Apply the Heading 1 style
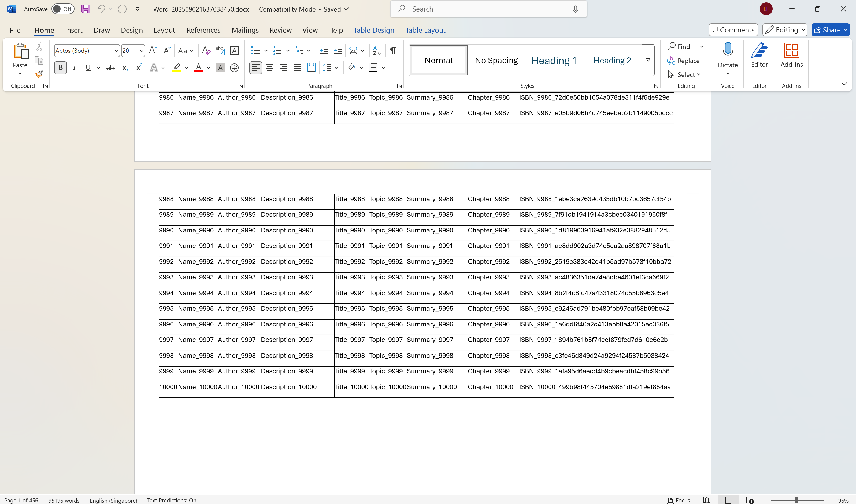The image size is (856, 504). 554,61
